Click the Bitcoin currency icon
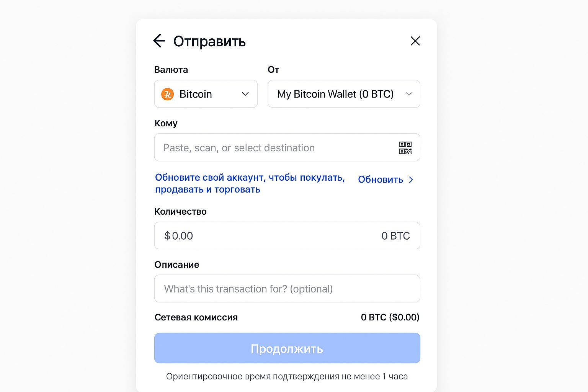This screenshot has width=588, height=392. (167, 94)
